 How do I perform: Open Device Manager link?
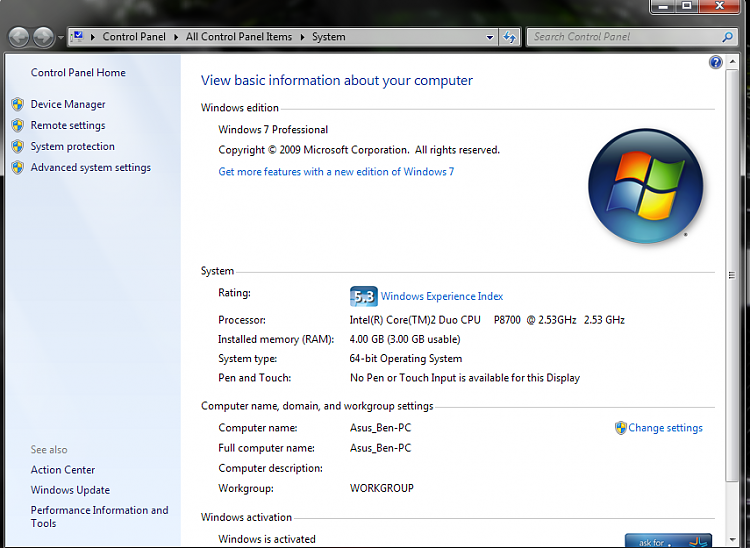[68, 104]
